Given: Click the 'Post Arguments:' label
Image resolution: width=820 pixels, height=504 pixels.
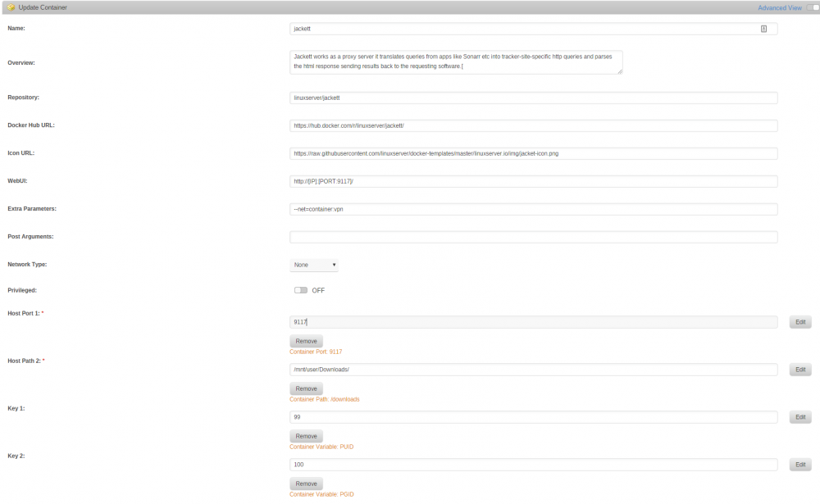Looking at the screenshot, I should point(30,236).
